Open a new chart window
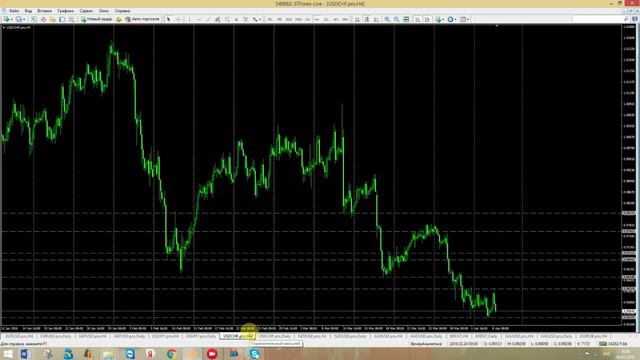This screenshot has width=640, height=360. (x=6, y=19)
